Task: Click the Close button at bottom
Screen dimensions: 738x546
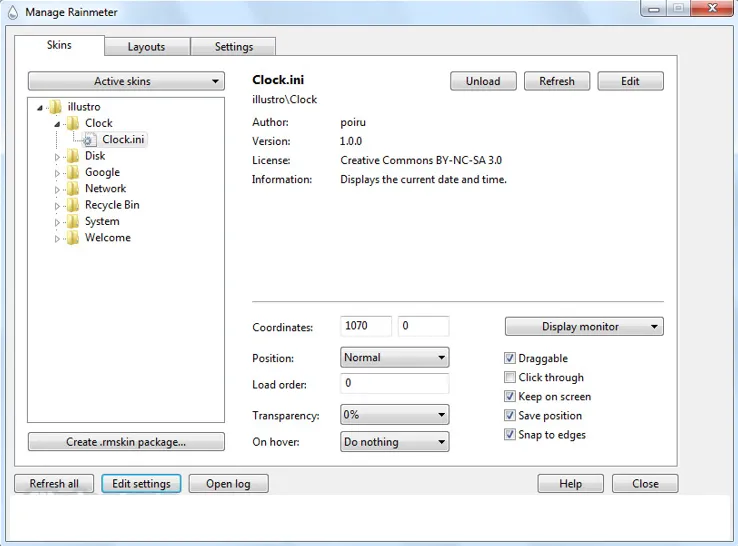Action: [645, 483]
